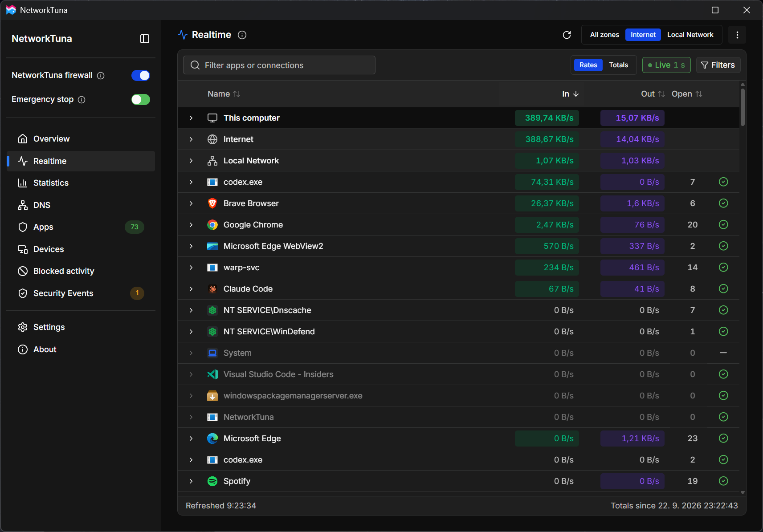Click the allowed checkmark for Brave Browser
Screen dimensions: 763x532
coord(723,203)
